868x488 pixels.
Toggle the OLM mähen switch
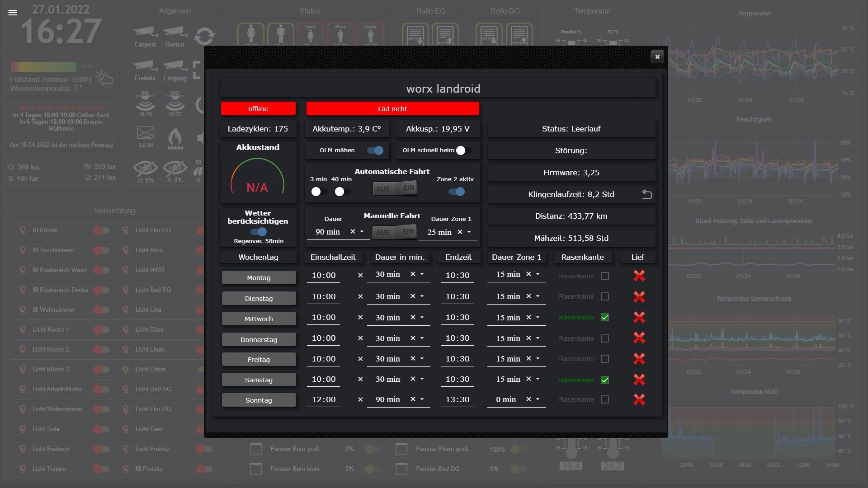(375, 150)
